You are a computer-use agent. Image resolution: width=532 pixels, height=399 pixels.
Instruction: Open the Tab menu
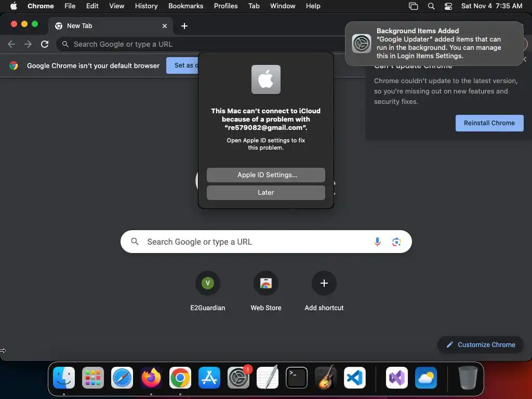coord(254,6)
